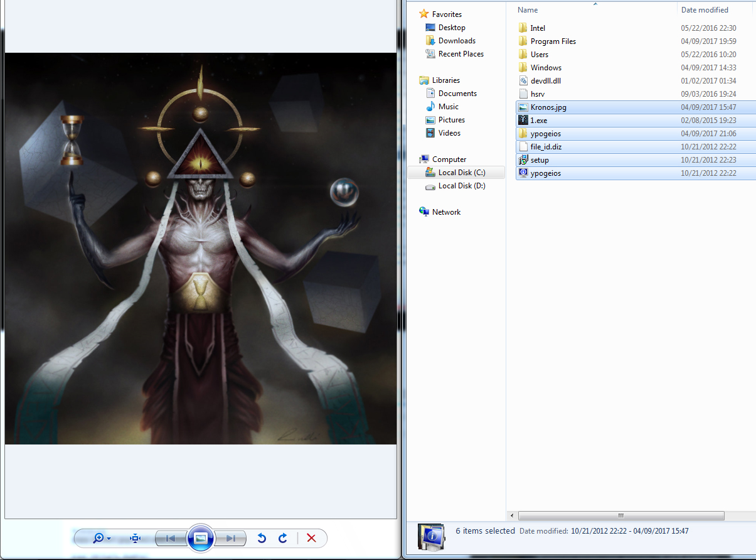Expand the Network node
The image size is (756, 560).
(446, 212)
